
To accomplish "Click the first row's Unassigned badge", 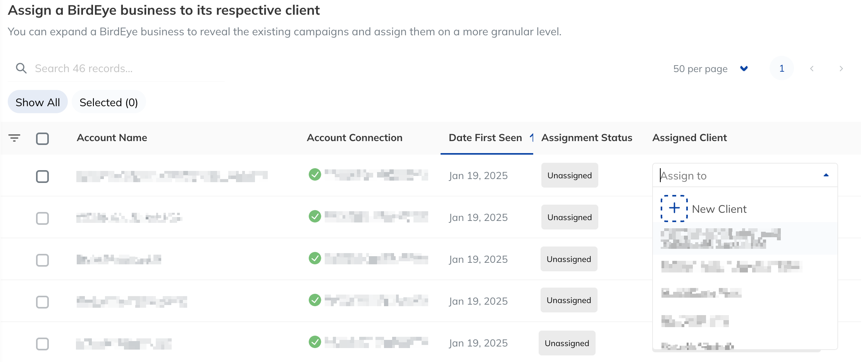I will tap(570, 175).
